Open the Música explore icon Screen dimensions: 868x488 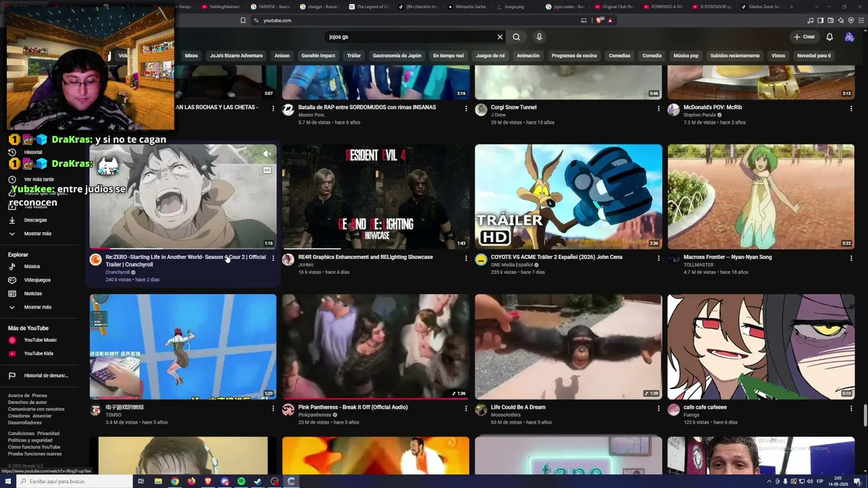12,266
